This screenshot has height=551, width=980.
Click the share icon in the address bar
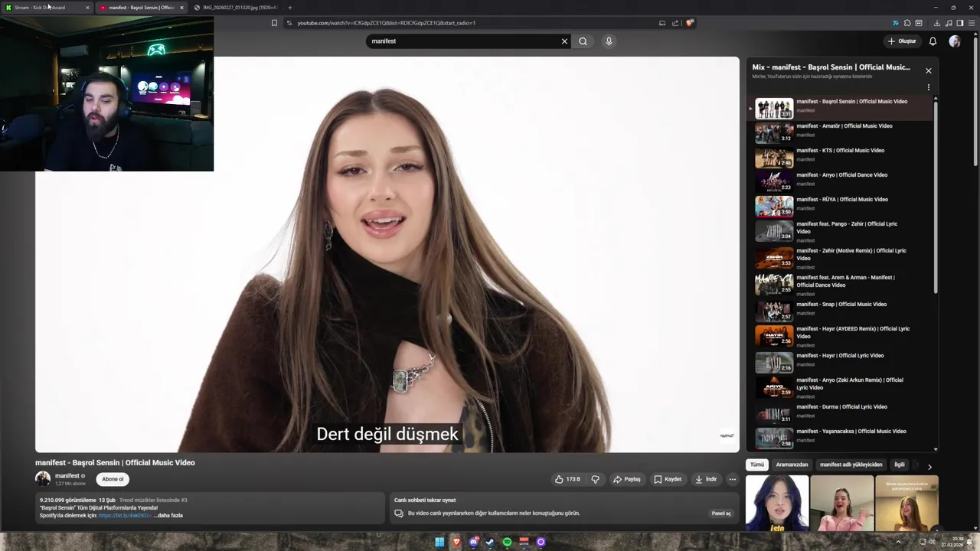(x=675, y=23)
